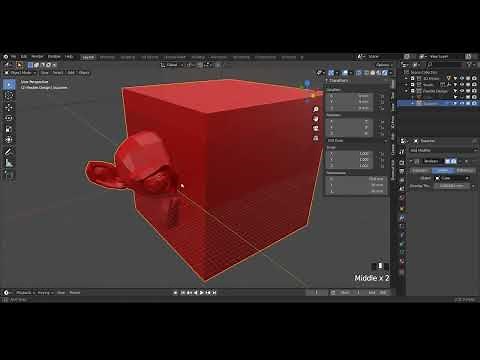
Task: Open the Render properties tab
Action: click(x=402, y=162)
